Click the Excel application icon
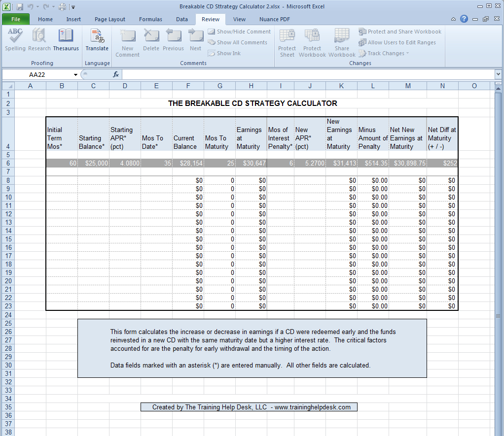 pyautogui.click(x=6, y=6)
